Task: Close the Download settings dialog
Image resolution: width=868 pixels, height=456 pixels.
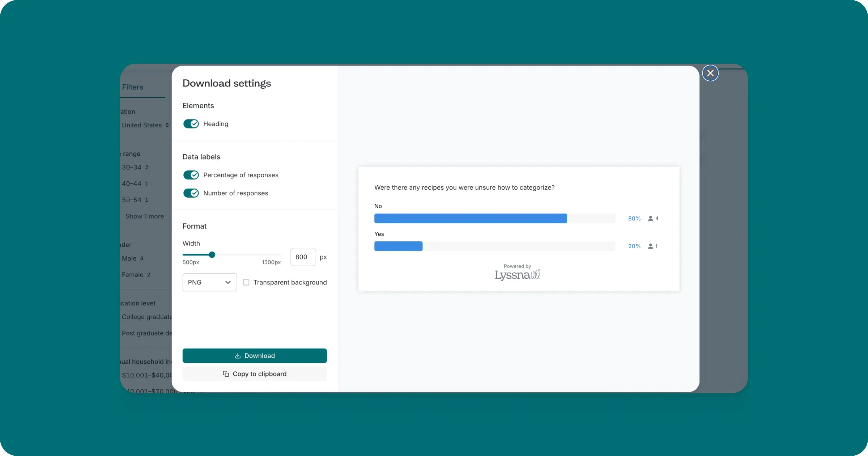Action: tap(710, 73)
